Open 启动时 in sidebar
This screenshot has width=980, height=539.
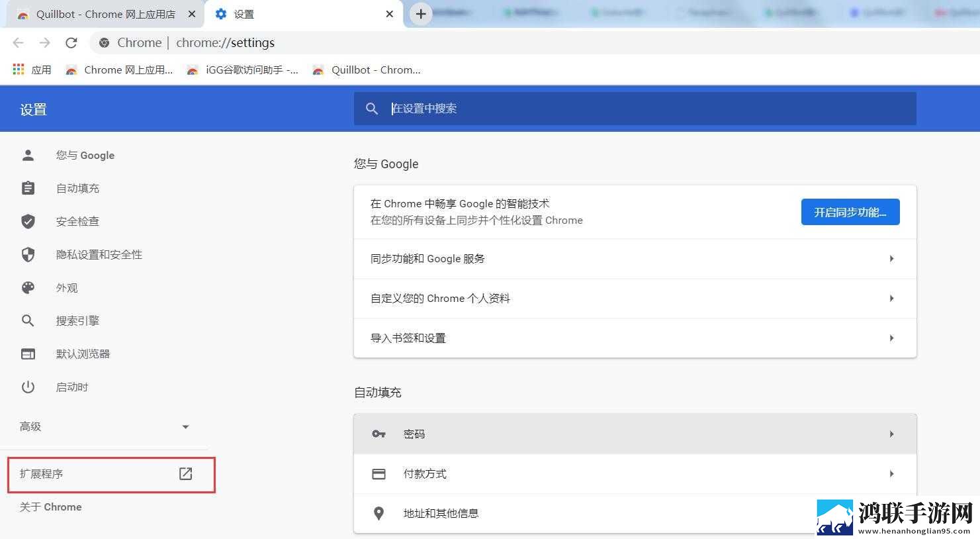(72, 387)
